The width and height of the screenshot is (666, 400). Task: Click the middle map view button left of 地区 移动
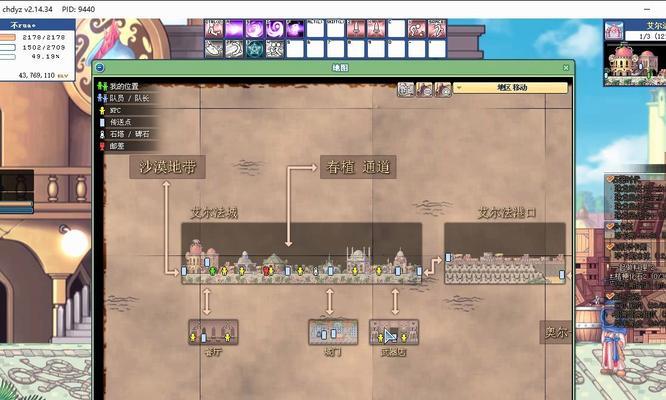424,89
